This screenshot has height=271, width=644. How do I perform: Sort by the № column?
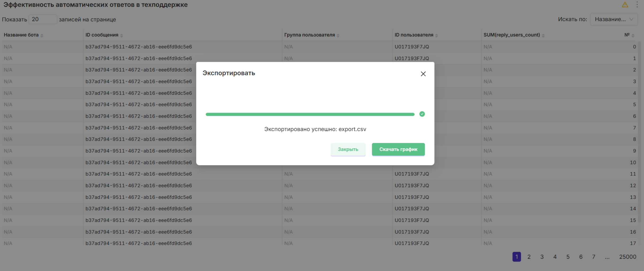[x=633, y=35]
